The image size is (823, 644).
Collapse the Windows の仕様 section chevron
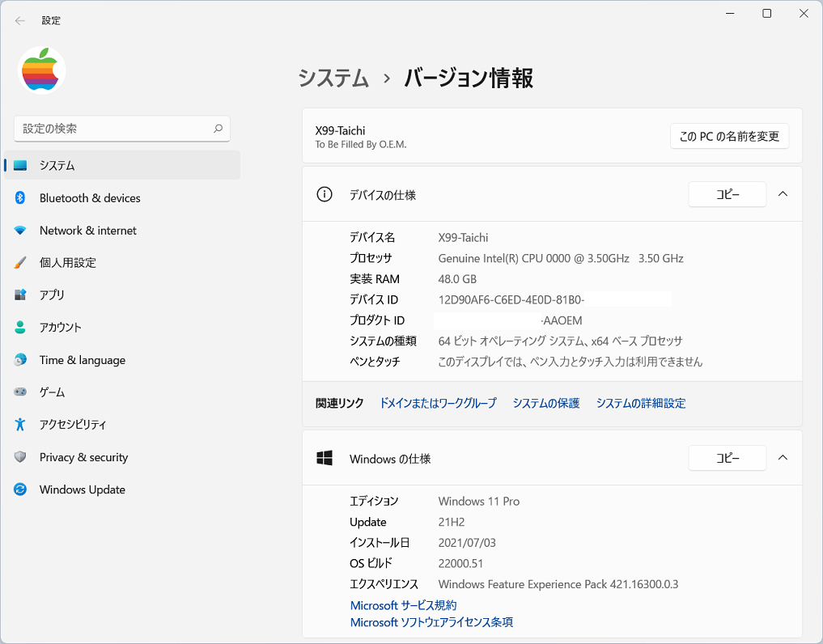tap(783, 458)
